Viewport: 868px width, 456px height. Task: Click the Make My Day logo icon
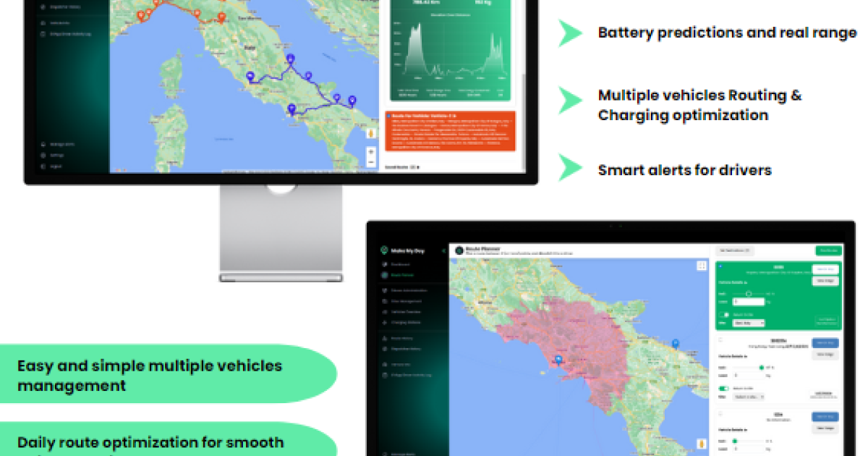[383, 250]
